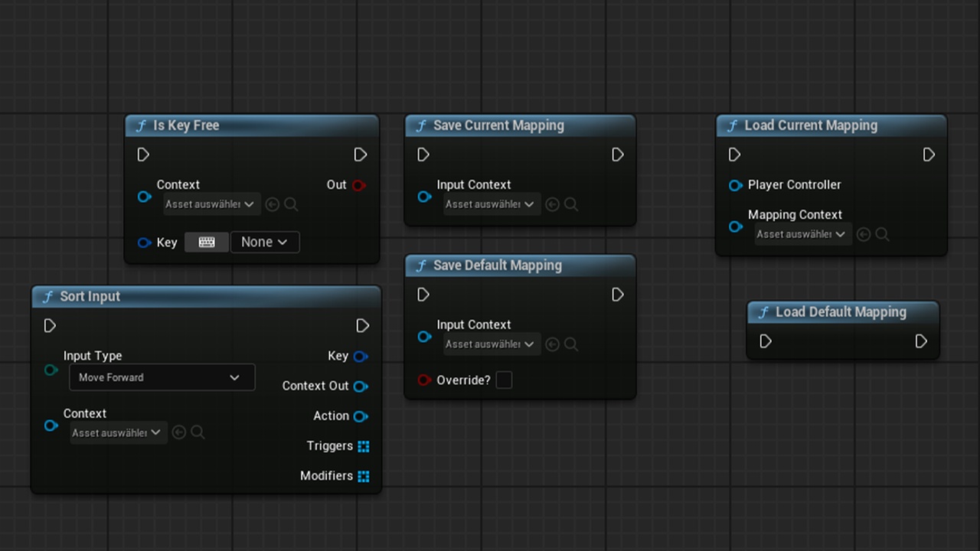Open the Move Forward Input Type dropdown
This screenshot has height=551, width=980.
coord(162,377)
